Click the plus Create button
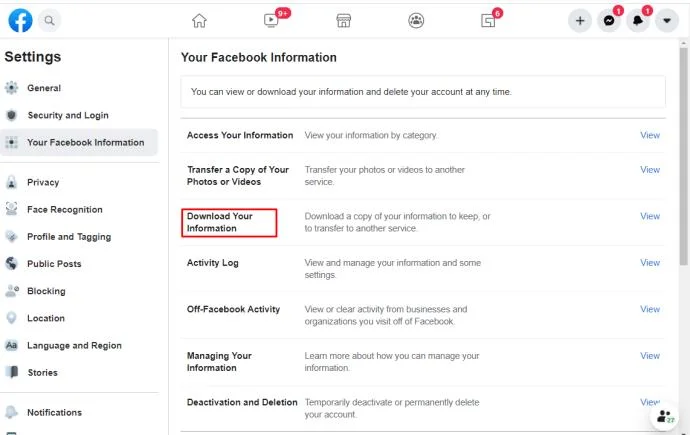 580,20
